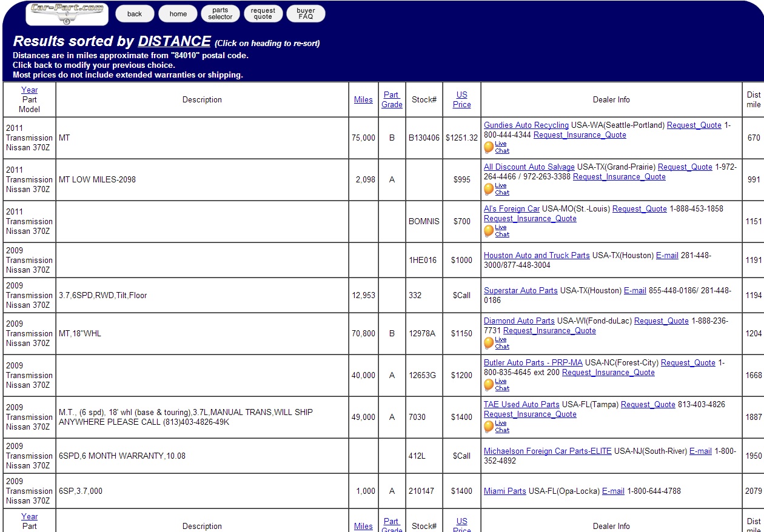Open TAE Used Auto Parts dealer link
The width and height of the screenshot is (764, 532).
click(521, 405)
